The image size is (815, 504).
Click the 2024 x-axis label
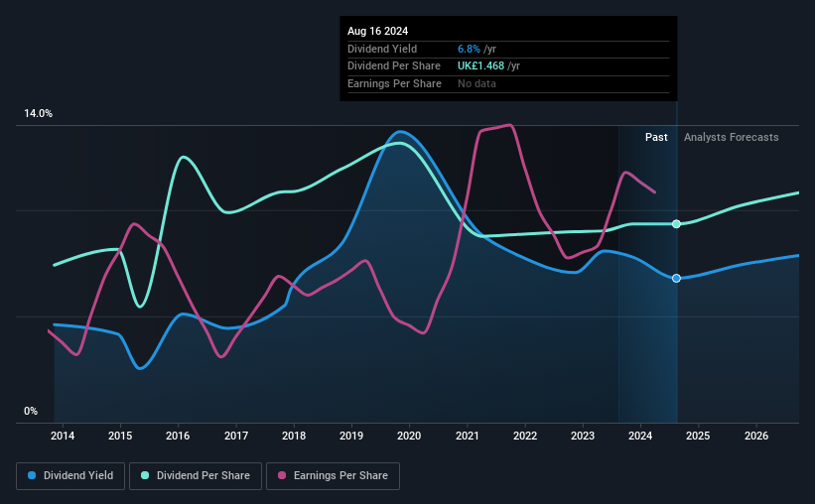[x=640, y=436]
